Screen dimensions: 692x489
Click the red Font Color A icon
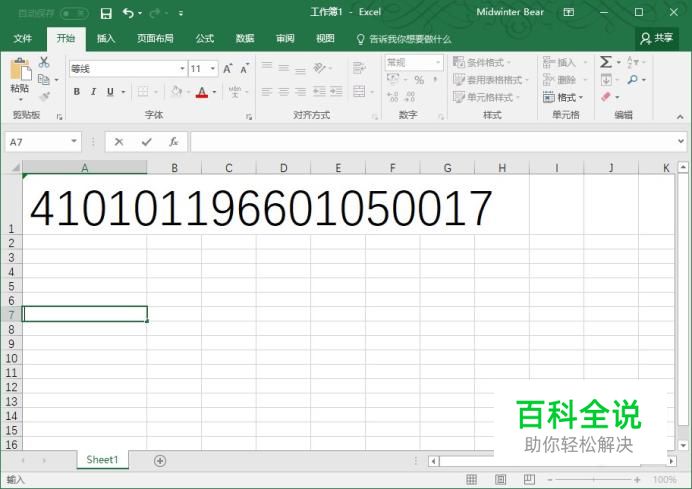(202, 92)
